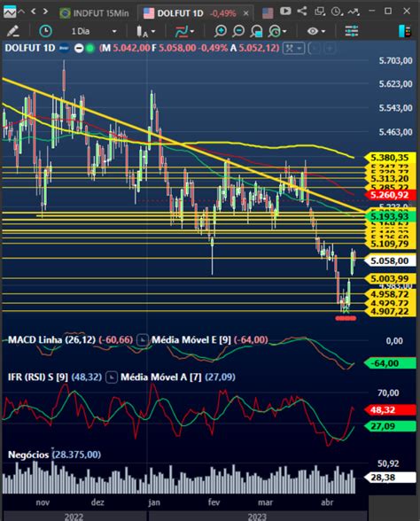This screenshot has width=420, height=521.
Task: Click the trend line chart icon in the title bar
Action: pyautogui.click(x=354, y=12)
